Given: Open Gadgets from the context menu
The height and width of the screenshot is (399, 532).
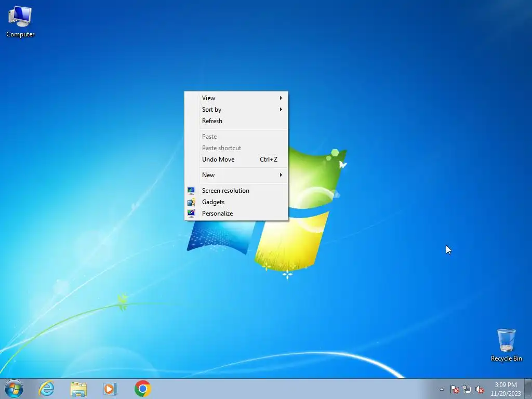Looking at the screenshot, I should pos(236,202).
